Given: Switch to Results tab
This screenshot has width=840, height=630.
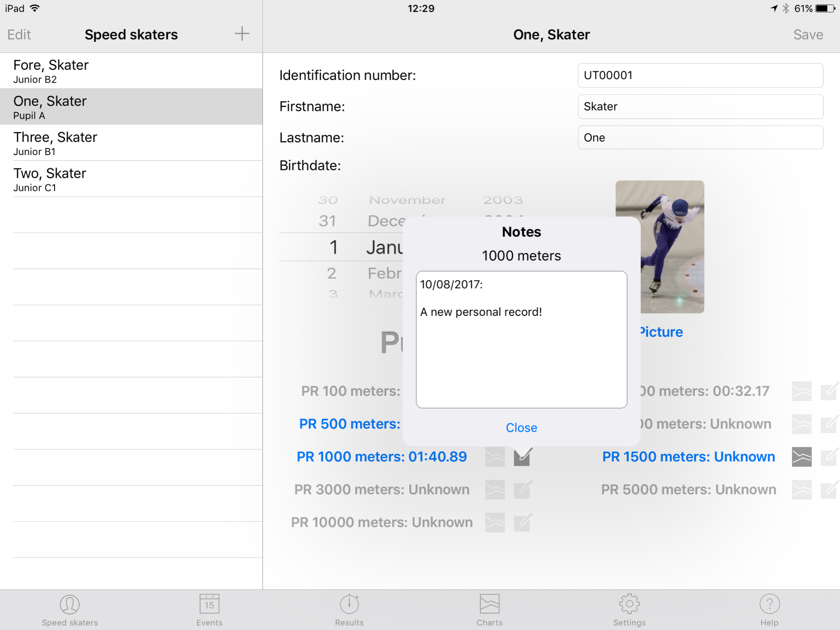Looking at the screenshot, I should tap(349, 610).
